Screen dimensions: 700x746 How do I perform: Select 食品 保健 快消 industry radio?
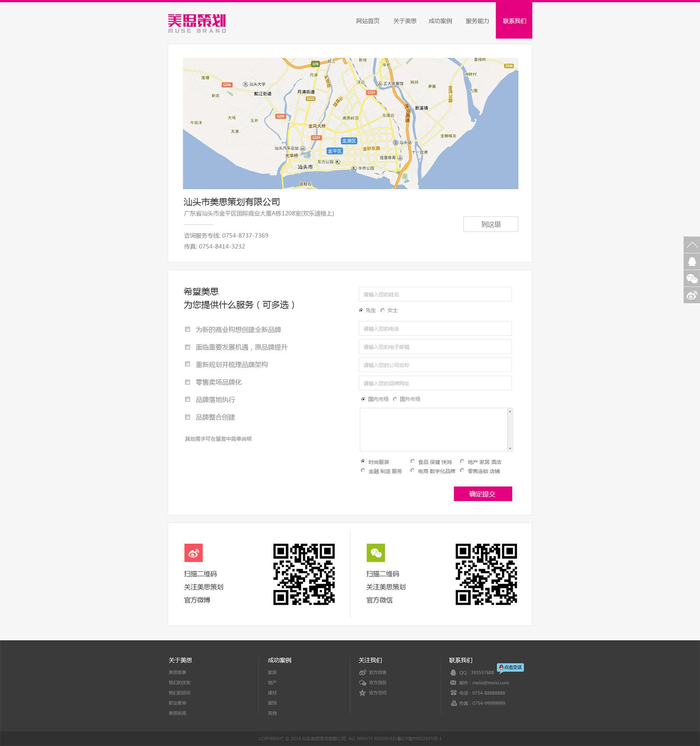pos(413,461)
